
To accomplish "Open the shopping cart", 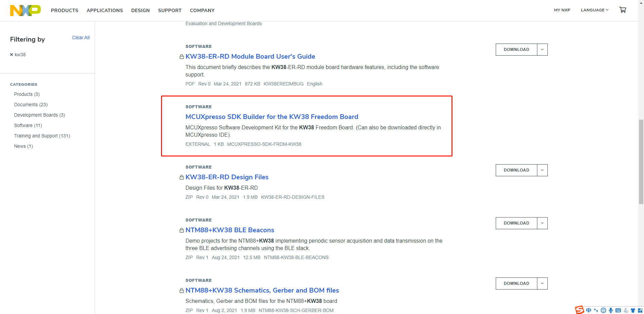I will click(623, 10).
